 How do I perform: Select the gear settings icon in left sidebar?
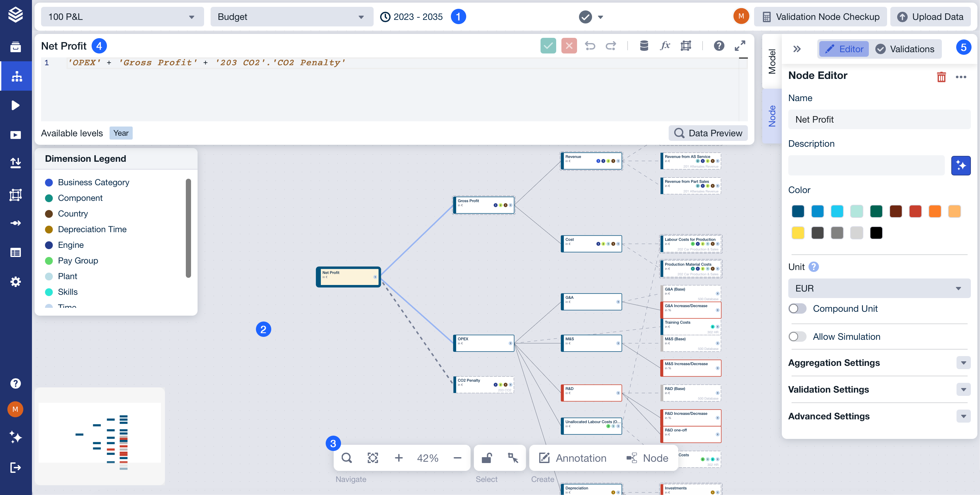click(x=16, y=281)
